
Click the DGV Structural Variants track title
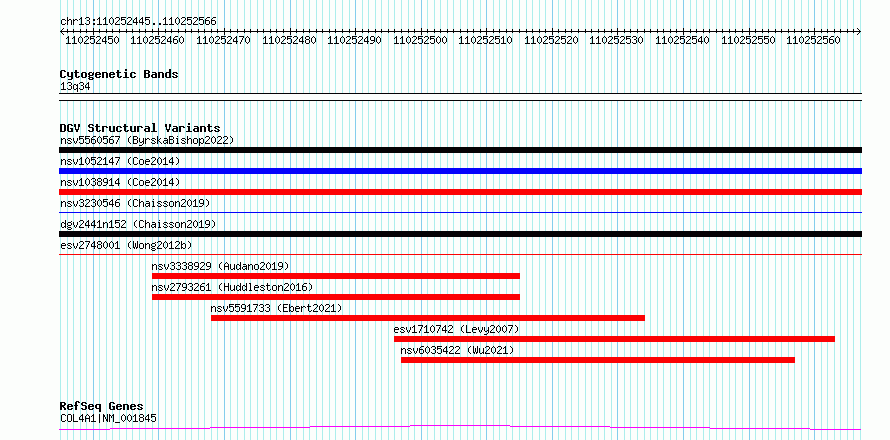point(140,128)
